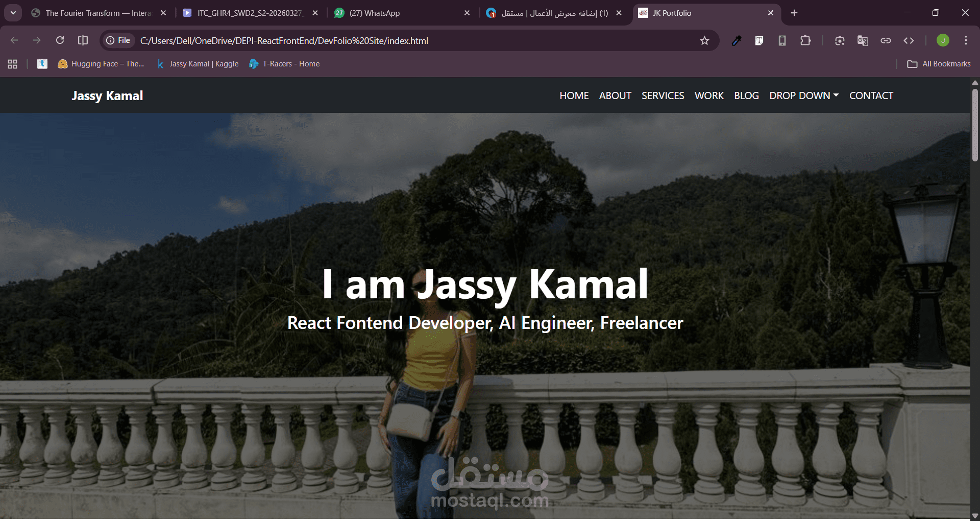Go forward to next page
Screen dimensions: 980x521
click(37, 40)
